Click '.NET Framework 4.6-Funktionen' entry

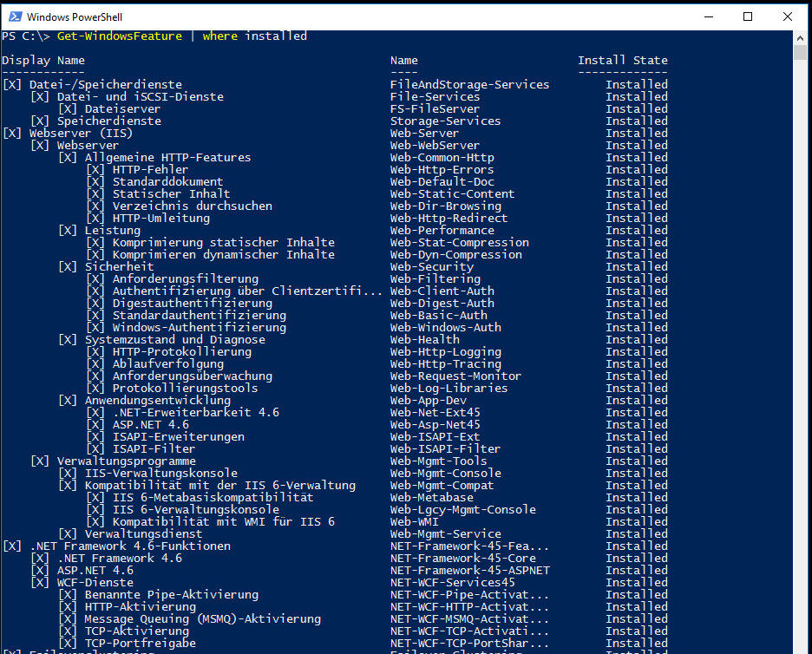[x=130, y=546]
